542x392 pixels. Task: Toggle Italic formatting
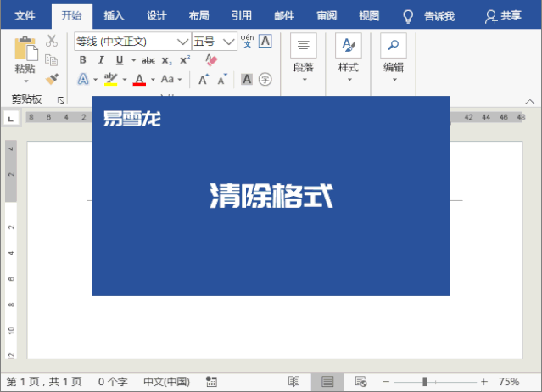click(x=101, y=60)
